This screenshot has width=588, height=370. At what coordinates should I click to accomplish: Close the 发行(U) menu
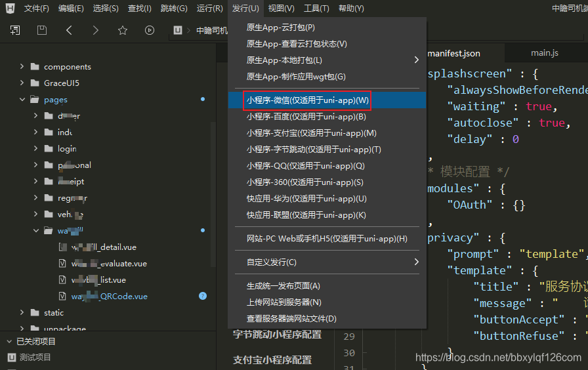coord(245,9)
